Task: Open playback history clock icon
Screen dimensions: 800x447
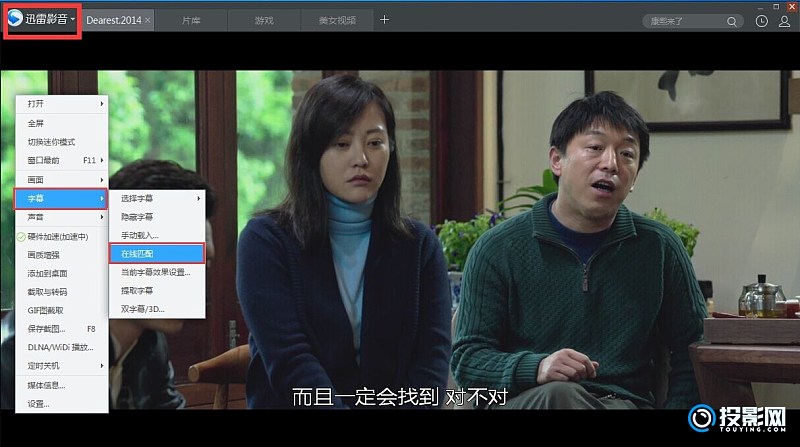Action: click(761, 21)
